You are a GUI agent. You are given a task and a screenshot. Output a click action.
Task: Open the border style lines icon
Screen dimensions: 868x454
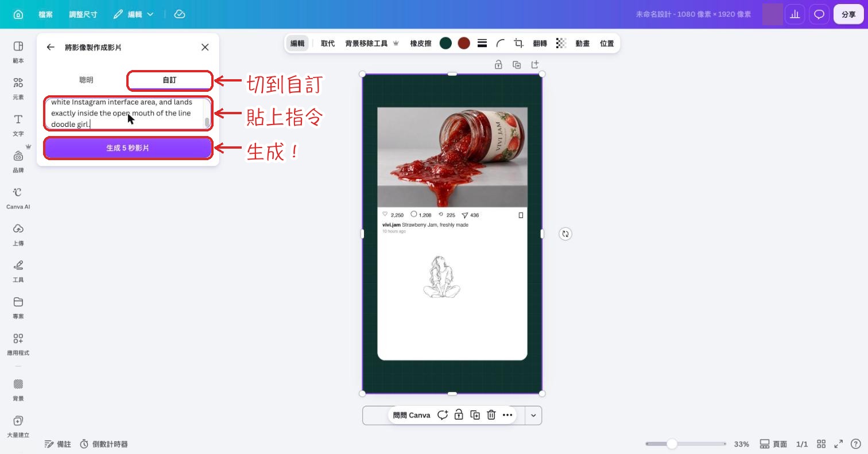tap(482, 43)
